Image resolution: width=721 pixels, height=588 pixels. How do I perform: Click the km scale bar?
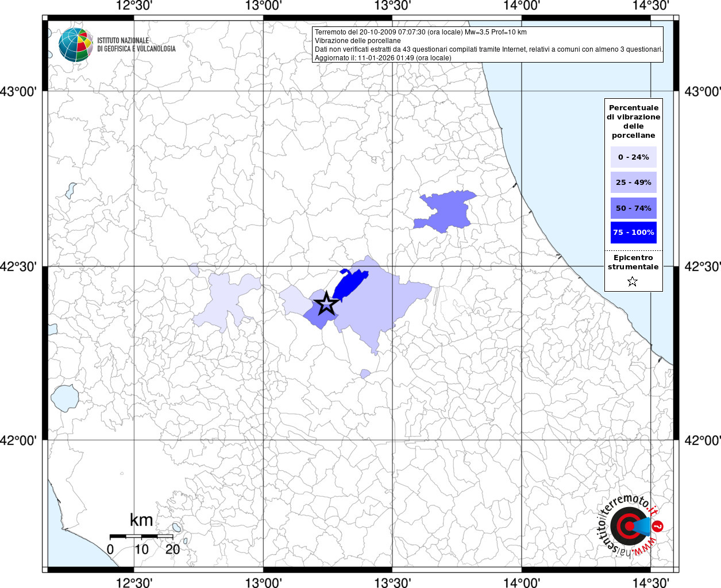[x=141, y=536]
